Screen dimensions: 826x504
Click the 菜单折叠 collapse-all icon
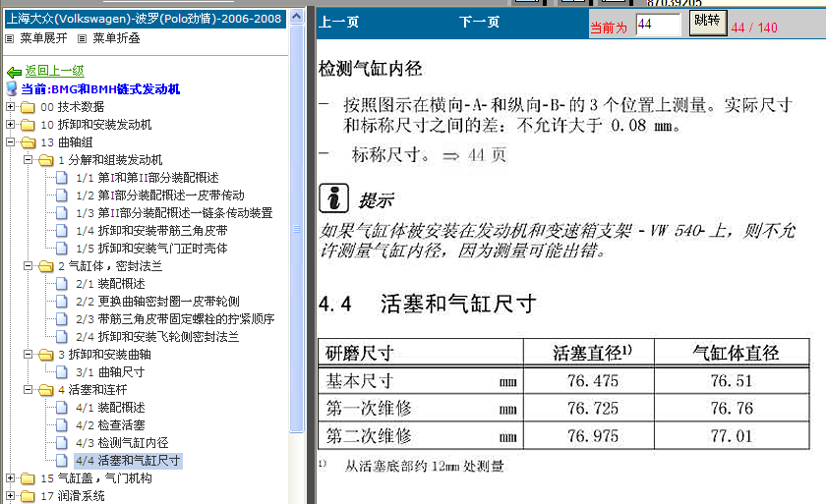82,38
